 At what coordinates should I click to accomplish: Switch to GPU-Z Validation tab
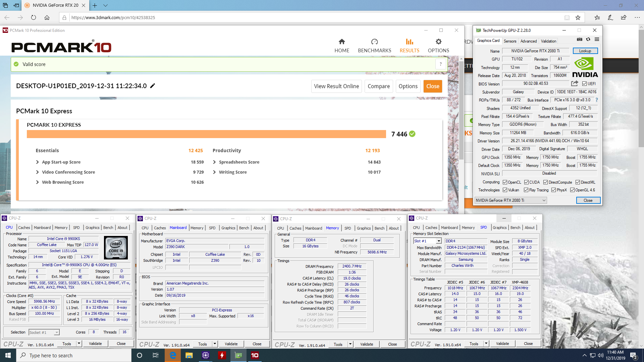[548, 41]
